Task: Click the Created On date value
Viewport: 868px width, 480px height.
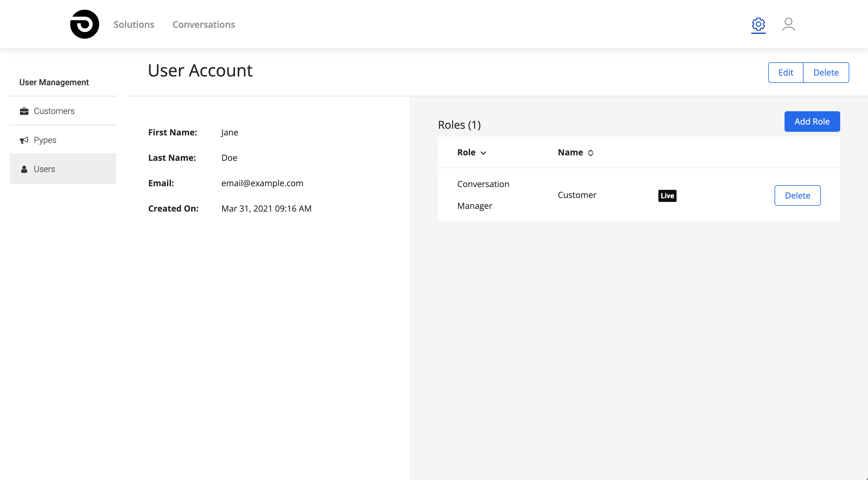Action: (266, 209)
